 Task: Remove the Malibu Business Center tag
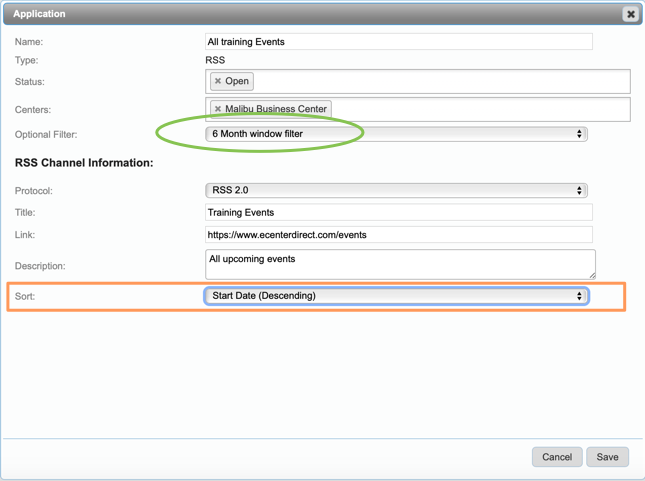218,109
